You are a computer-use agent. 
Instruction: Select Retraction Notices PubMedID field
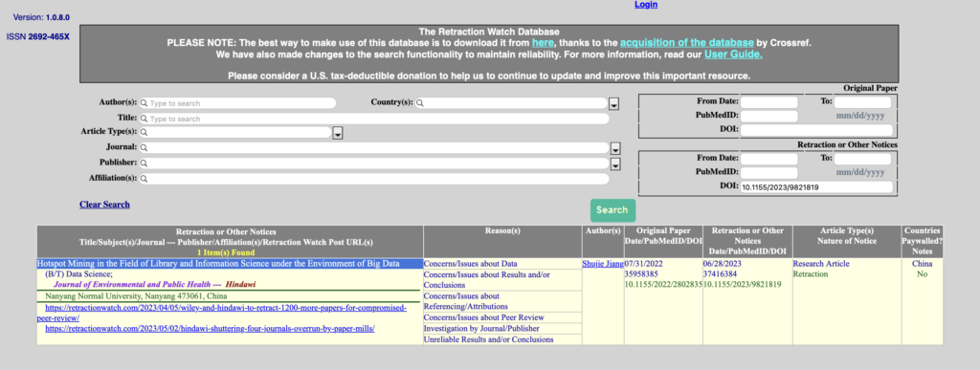769,173
